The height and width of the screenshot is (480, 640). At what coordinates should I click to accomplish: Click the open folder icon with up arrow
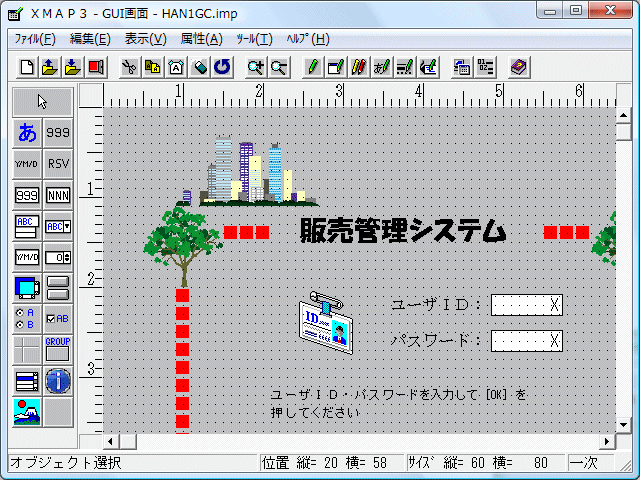[x=50, y=67]
